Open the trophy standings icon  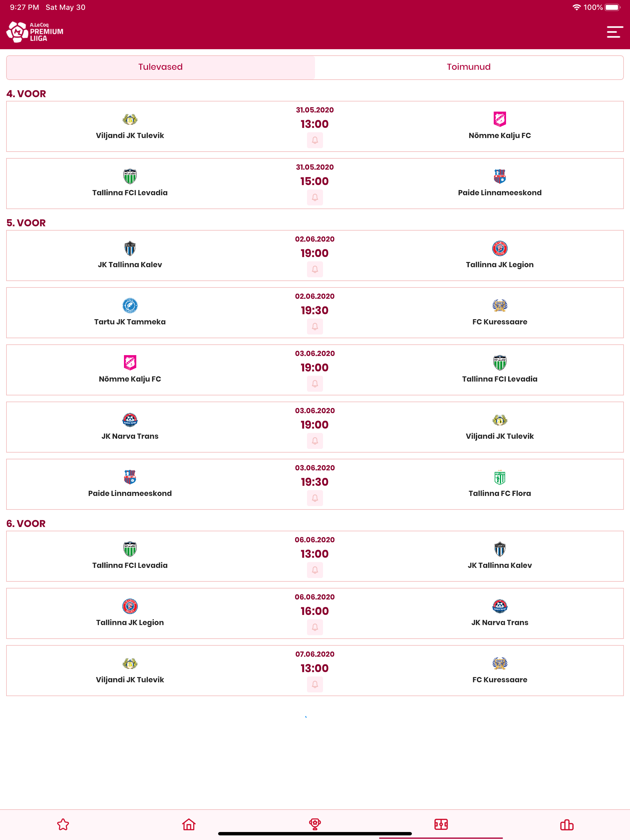point(315,824)
